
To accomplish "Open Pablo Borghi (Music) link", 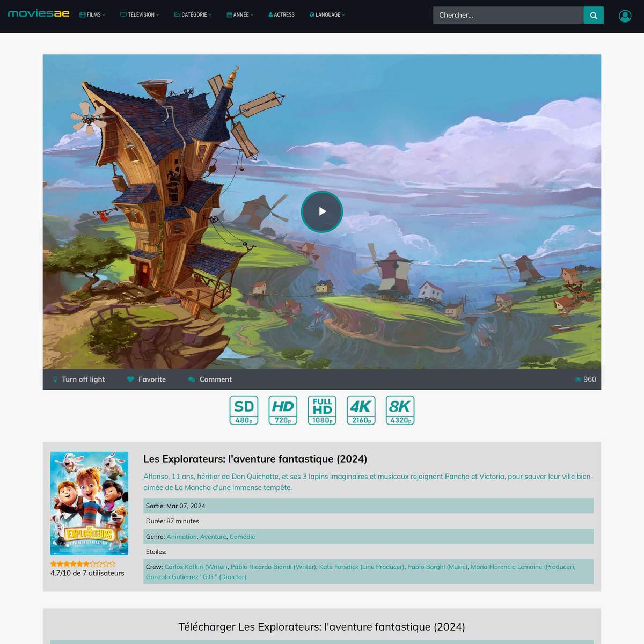I will [x=437, y=567].
